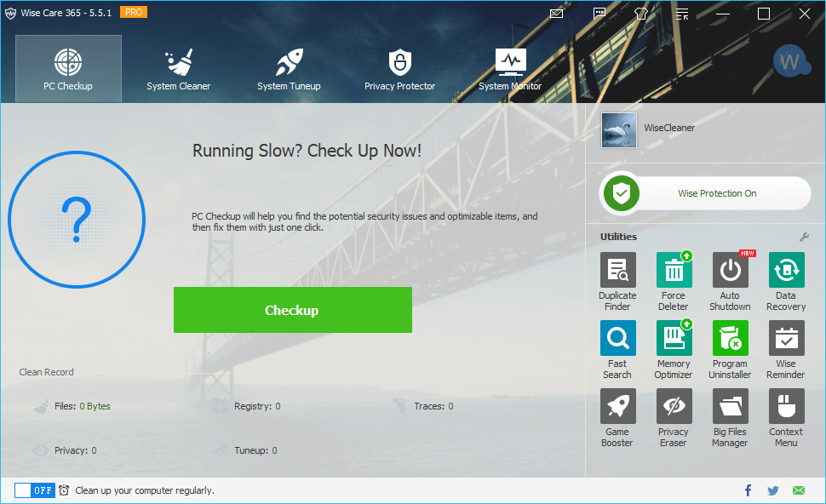Screen dimensions: 826x504
Task: Go to Privacy Protector tab
Action: tap(400, 68)
